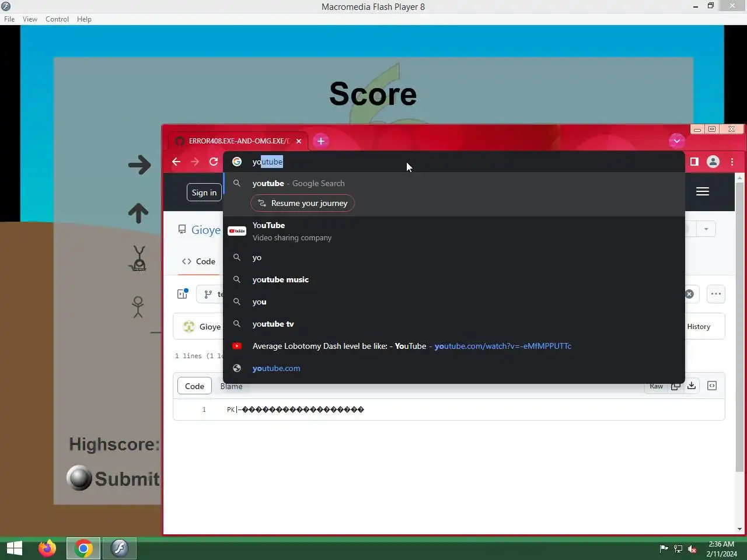Click the muted volume tray icon
This screenshot has width=747, height=560.
point(692,548)
